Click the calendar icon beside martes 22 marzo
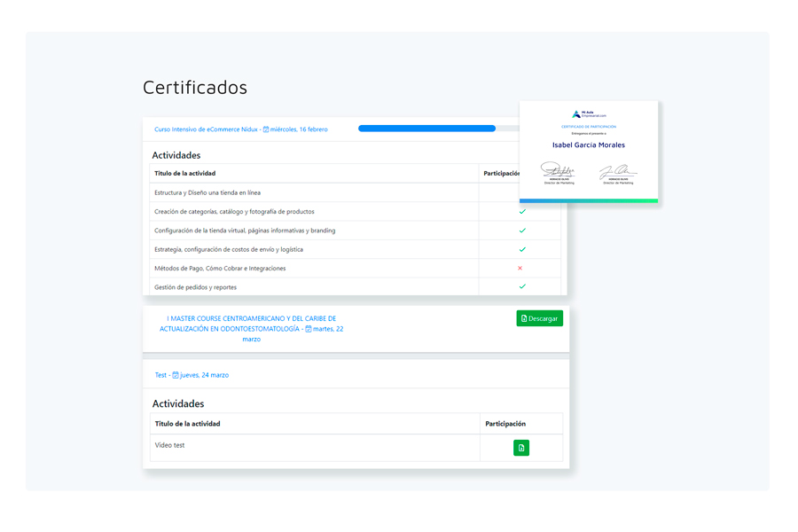This screenshot has width=798, height=532. pyautogui.click(x=309, y=329)
